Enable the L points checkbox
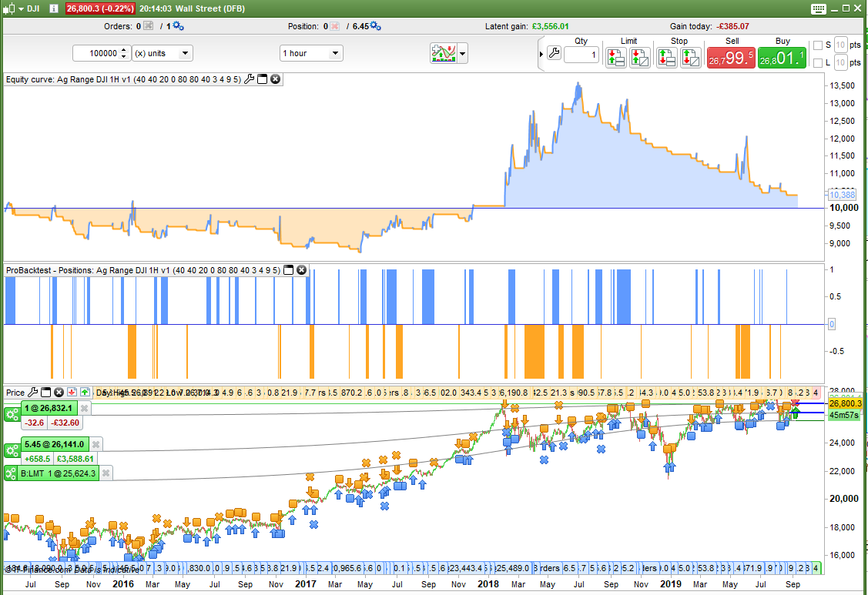The height and width of the screenshot is (595, 868). coord(818,62)
